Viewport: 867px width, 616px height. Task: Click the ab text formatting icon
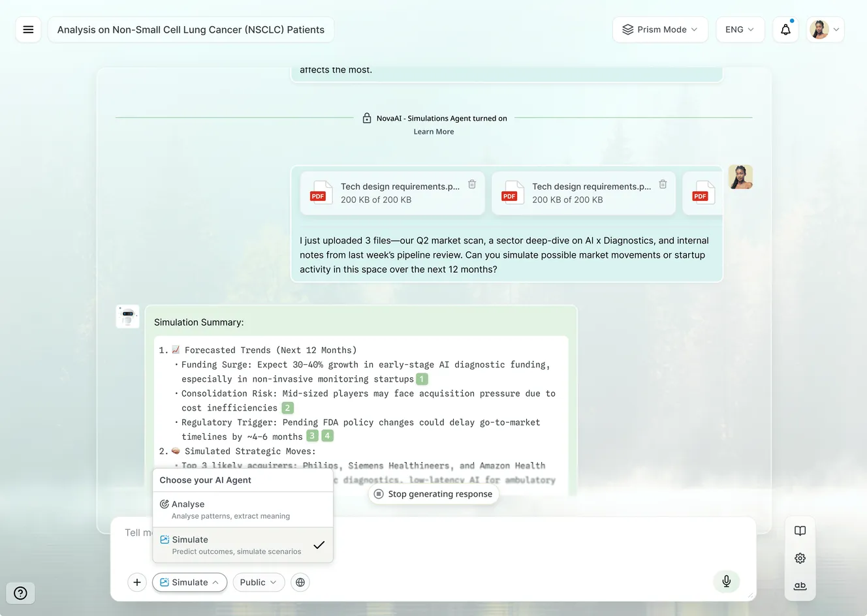800,585
